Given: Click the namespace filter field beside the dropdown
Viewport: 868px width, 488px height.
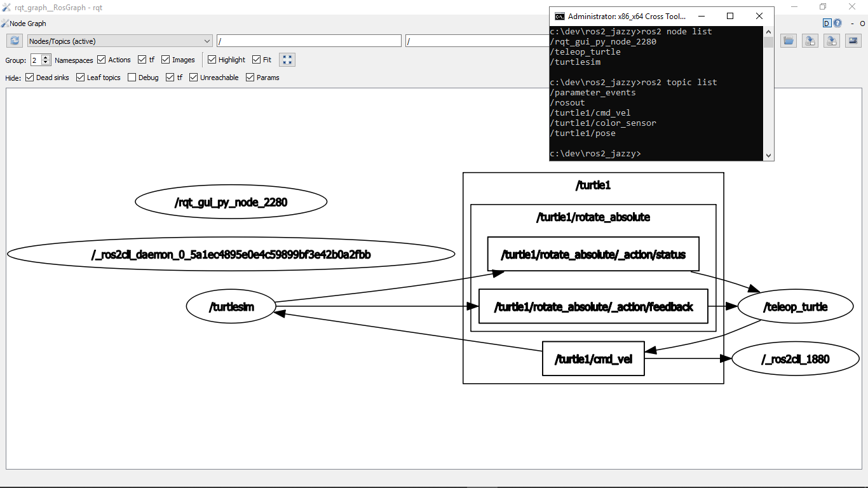Looking at the screenshot, I should pyautogui.click(x=309, y=41).
